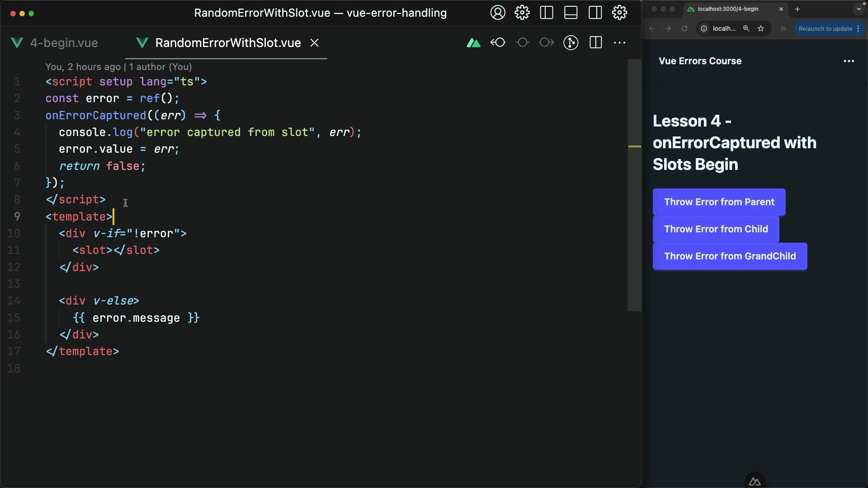
Task: Open the three-dot menu in the page header
Action: pos(849,61)
